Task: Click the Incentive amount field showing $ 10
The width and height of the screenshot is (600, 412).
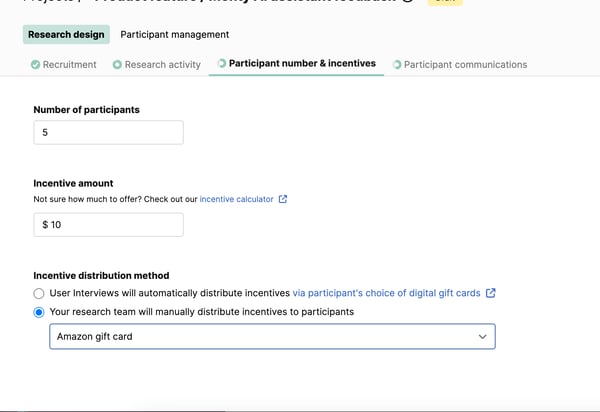Action: [x=108, y=225]
